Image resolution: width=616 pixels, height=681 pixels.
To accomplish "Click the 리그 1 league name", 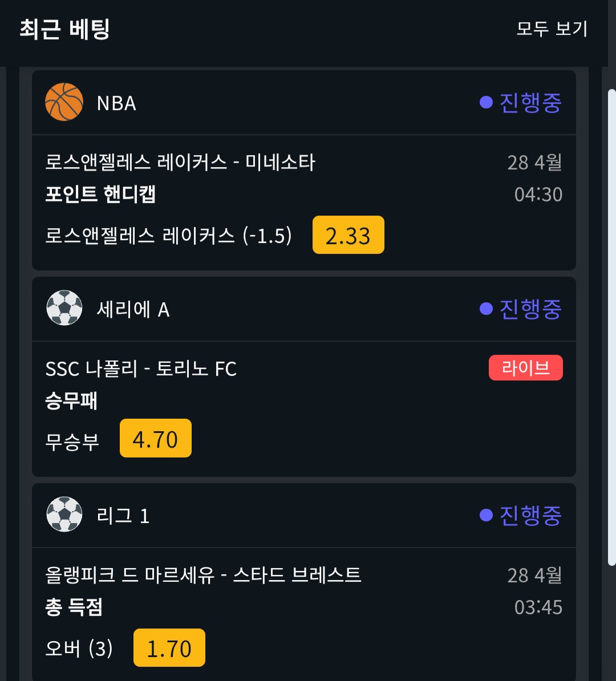I will [123, 516].
